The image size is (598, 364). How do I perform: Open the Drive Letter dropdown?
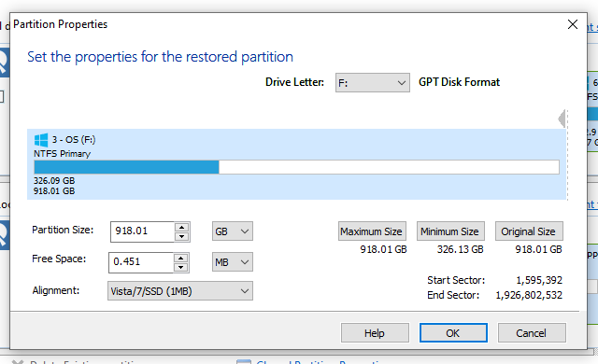(x=372, y=83)
